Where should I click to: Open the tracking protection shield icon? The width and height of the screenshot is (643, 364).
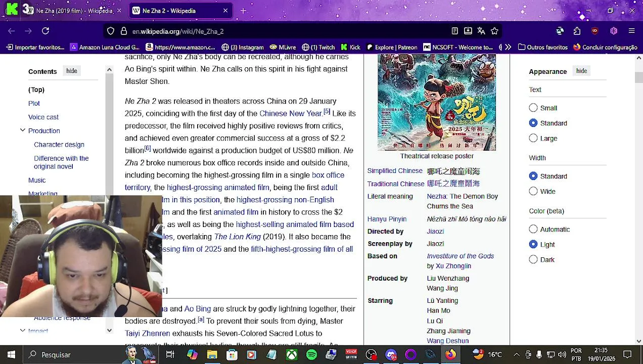111,31
